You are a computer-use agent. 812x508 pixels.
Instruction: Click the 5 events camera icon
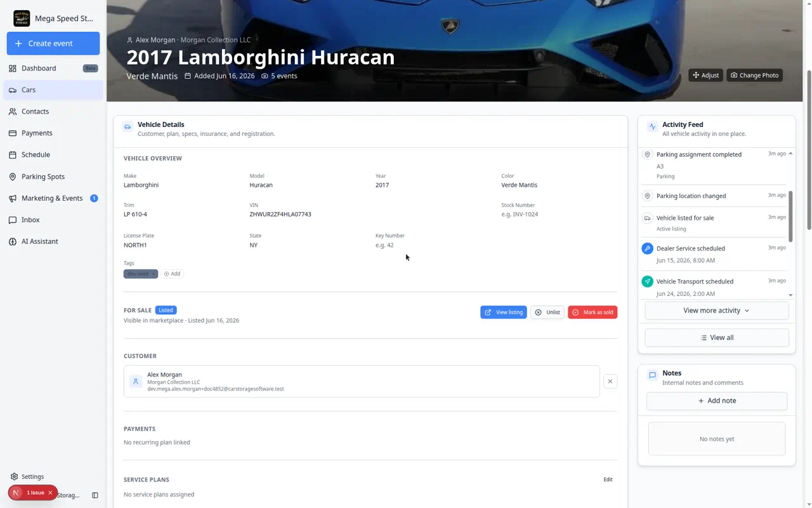pyautogui.click(x=265, y=76)
